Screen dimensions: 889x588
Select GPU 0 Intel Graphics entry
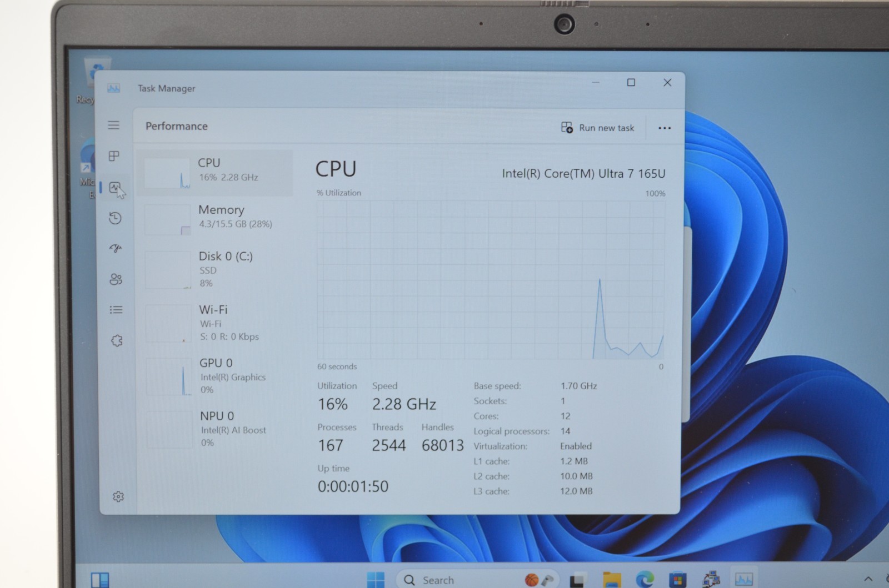click(x=218, y=376)
